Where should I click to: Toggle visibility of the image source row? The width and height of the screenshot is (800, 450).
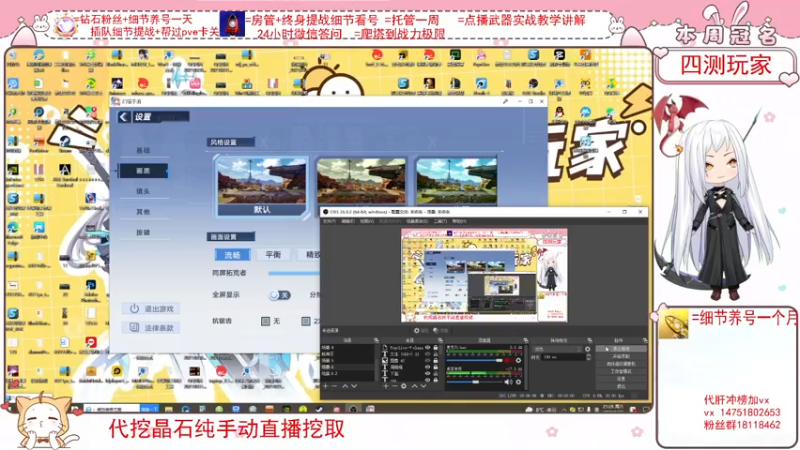[x=428, y=360]
